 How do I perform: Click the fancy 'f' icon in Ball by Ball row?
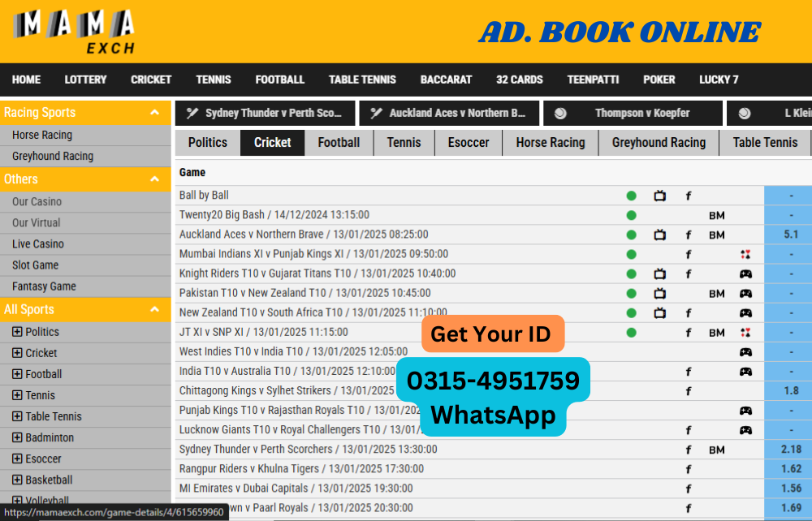(x=689, y=196)
